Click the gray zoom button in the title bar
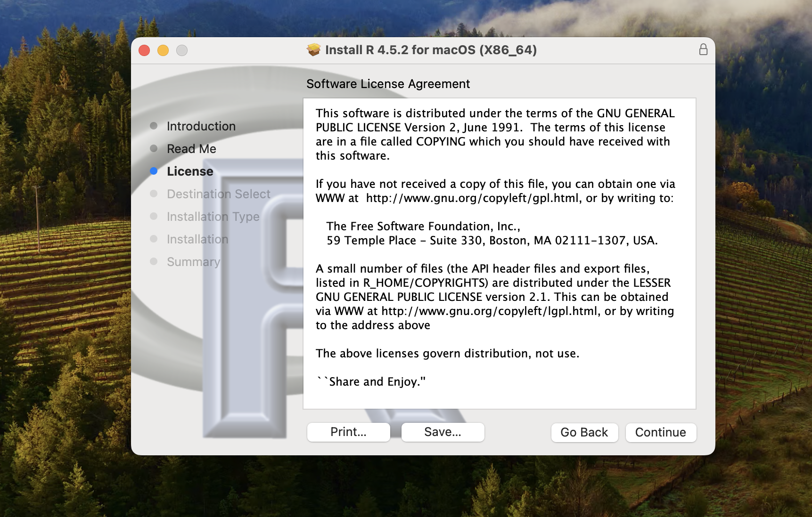This screenshot has height=517, width=812. [x=182, y=50]
